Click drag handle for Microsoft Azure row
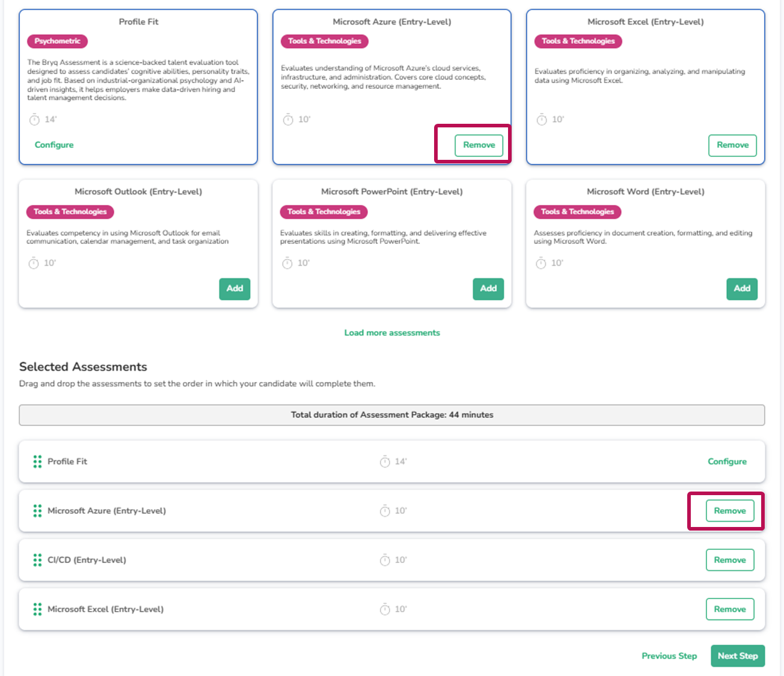This screenshot has width=784, height=676. [x=37, y=511]
